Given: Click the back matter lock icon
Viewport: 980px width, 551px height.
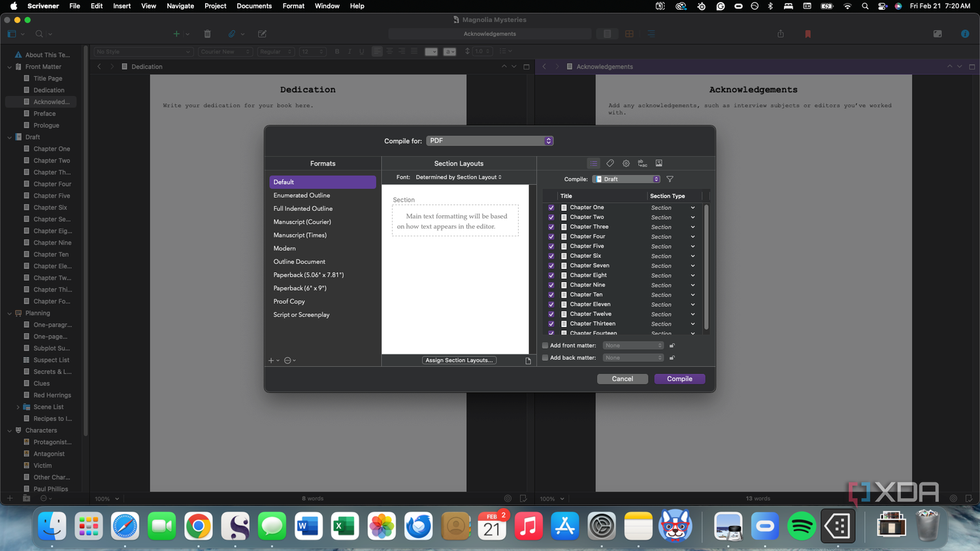Looking at the screenshot, I should 672,358.
